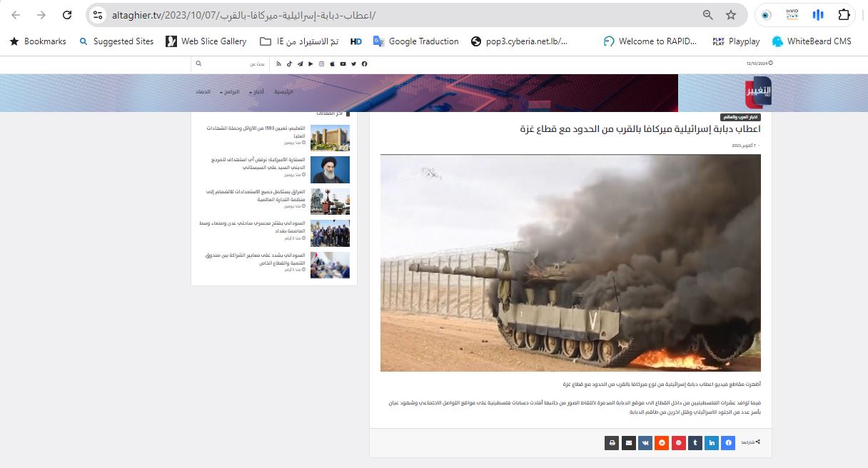Share the article on Facebook using the share bar

pos(728,443)
